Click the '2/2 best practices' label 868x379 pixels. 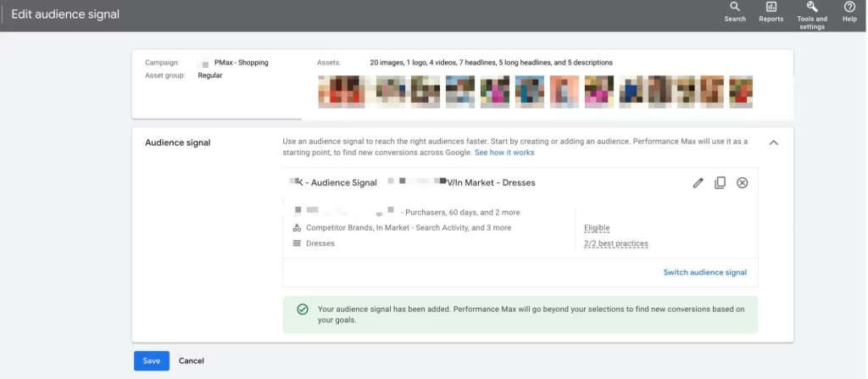tap(616, 243)
